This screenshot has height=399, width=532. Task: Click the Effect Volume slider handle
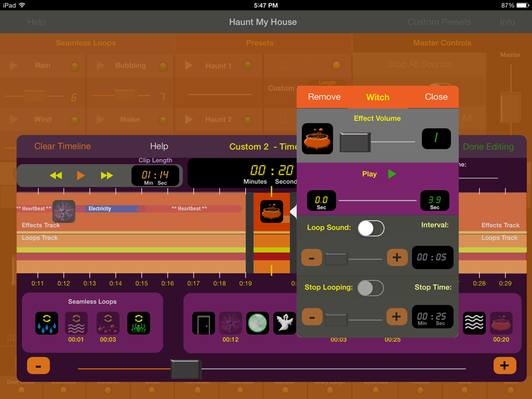(x=355, y=142)
